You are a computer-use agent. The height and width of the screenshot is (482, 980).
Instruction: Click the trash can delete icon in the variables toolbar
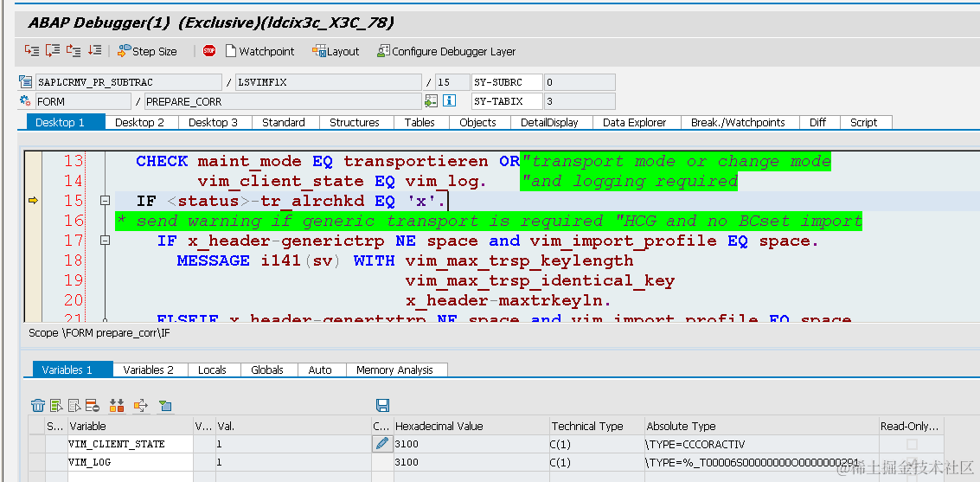tap(38, 406)
